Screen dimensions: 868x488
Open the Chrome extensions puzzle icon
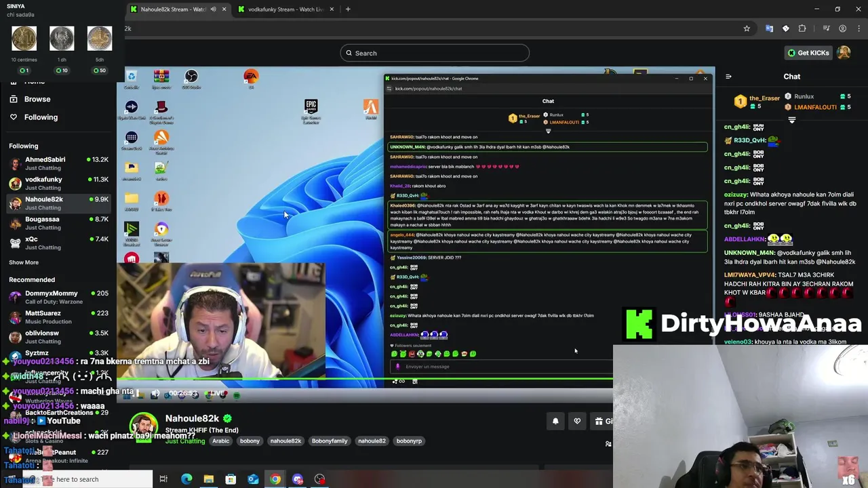click(x=802, y=28)
